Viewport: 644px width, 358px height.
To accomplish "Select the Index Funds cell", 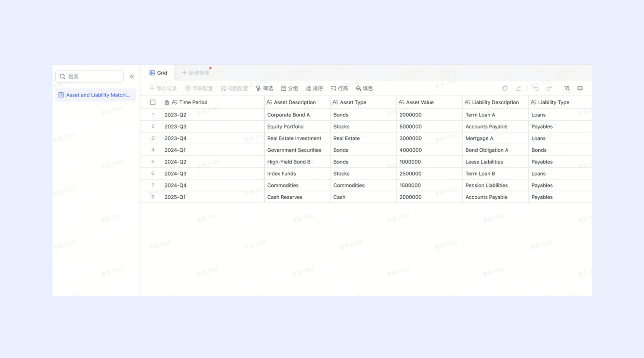I will coord(297,174).
